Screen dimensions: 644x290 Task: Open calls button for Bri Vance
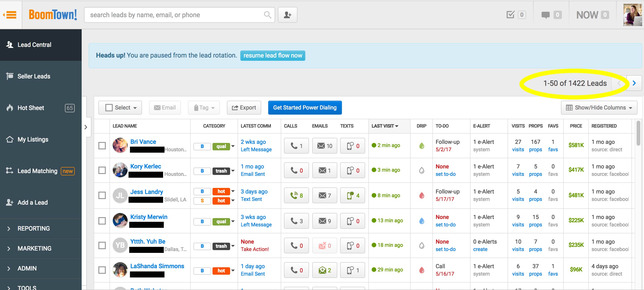[x=296, y=146]
